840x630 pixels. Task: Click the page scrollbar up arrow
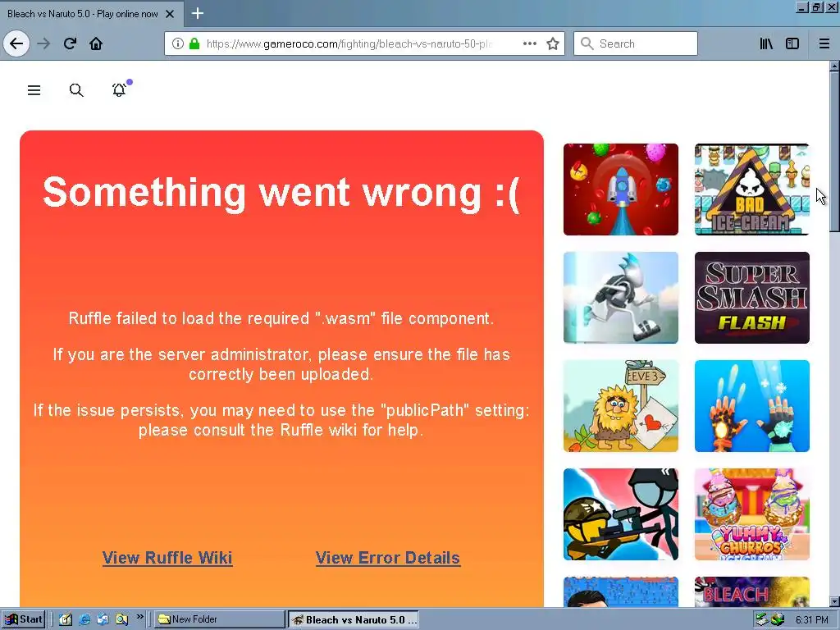pos(834,66)
